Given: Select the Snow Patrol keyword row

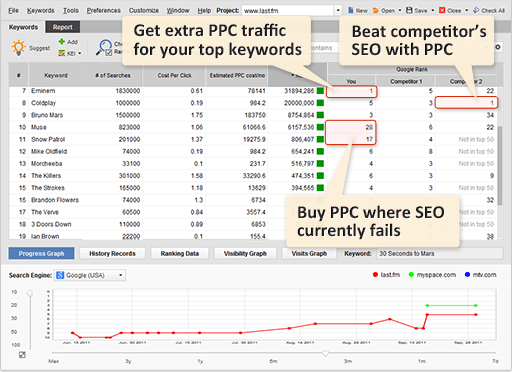Looking at the screenshot, I should [253, 139].
